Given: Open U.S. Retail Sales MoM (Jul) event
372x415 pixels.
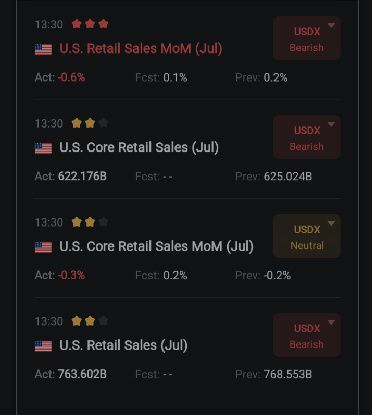Looking at the screenshot, I should (141, 49).
